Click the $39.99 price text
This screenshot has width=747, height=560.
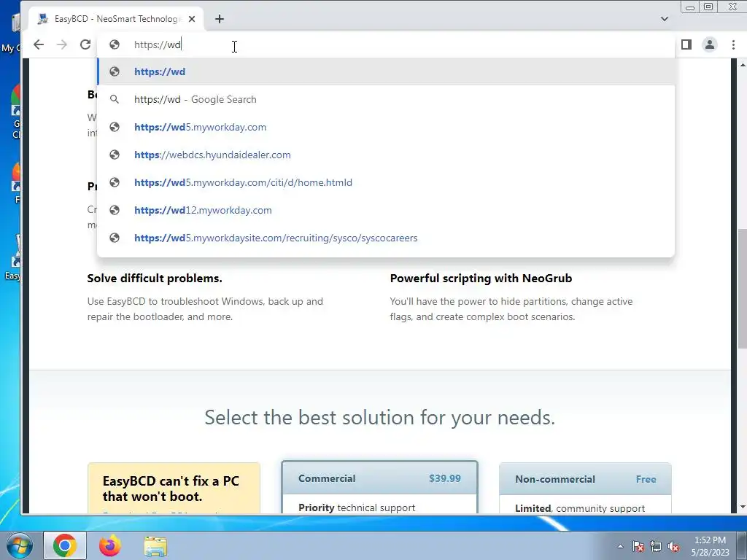(x=444, y=478)
